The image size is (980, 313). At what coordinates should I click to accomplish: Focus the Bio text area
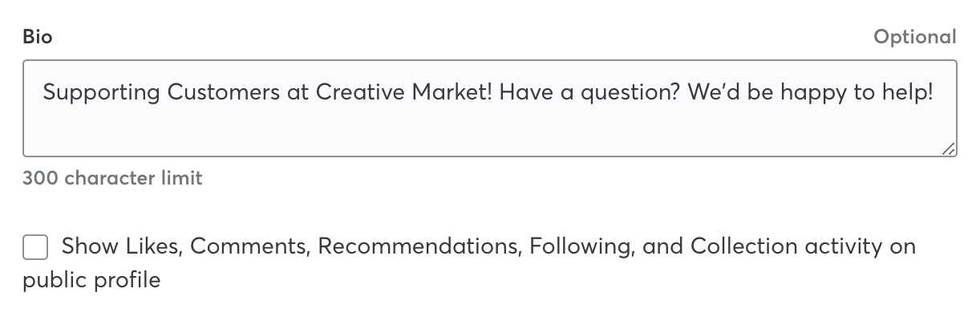click(x=490, y=108)
